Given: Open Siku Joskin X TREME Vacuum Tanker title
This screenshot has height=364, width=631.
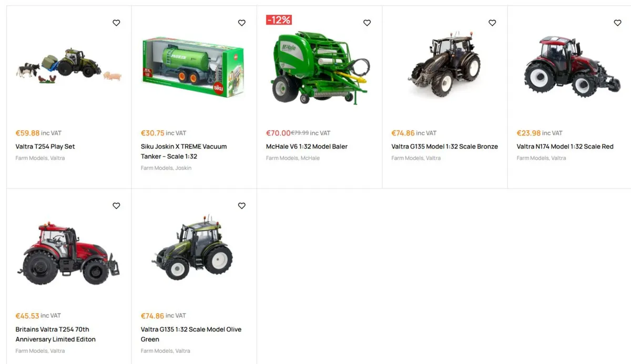Looking at the screenshot, I should (x=184, y=151).
